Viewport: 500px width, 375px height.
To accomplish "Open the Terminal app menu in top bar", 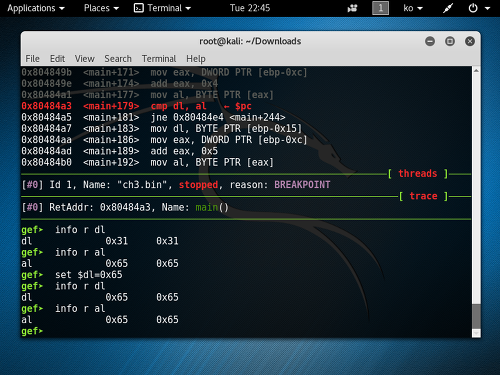I will coord(162,8).
